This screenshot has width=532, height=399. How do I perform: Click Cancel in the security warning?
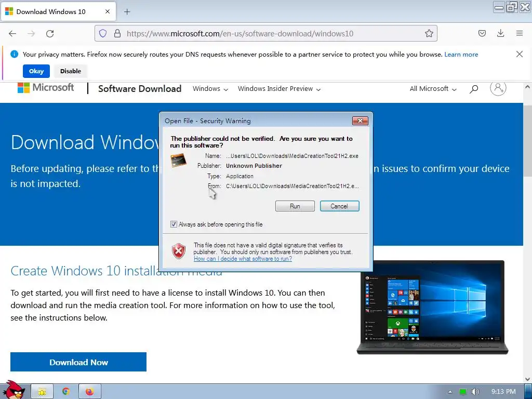point(339,206)
